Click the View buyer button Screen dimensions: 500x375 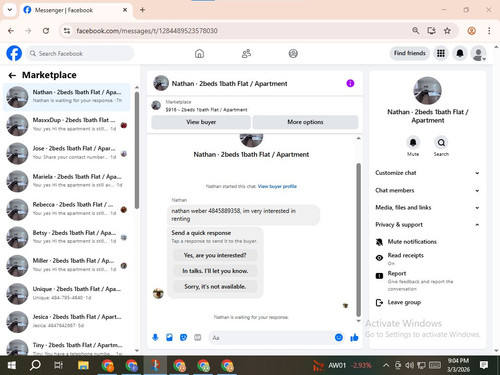click(201, 122)
